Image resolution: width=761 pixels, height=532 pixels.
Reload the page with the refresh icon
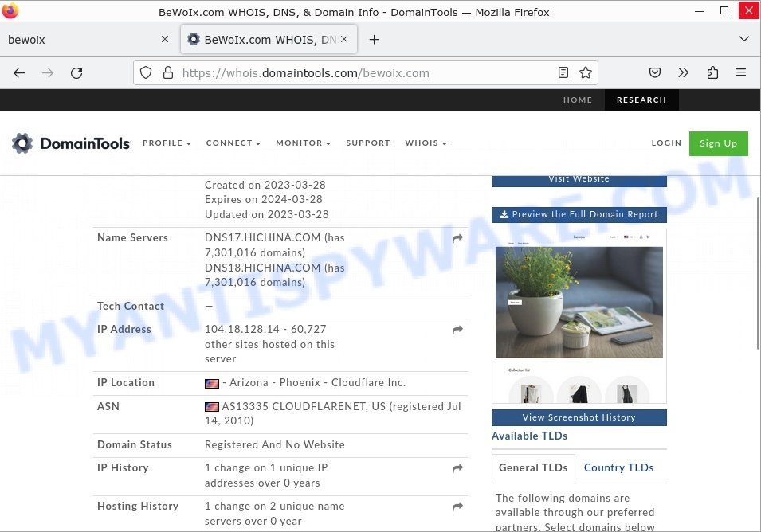coord(76,73)
